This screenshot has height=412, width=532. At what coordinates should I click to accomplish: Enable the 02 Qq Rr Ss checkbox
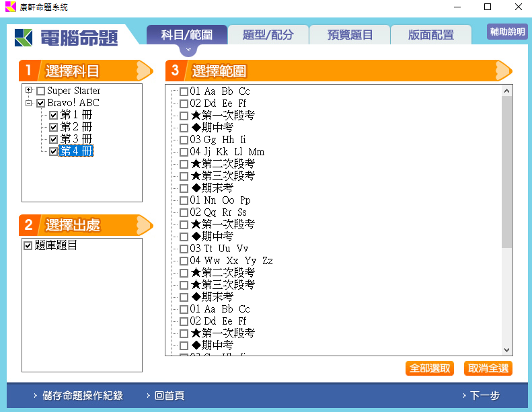pyautogui.click(x=184, y=212)
